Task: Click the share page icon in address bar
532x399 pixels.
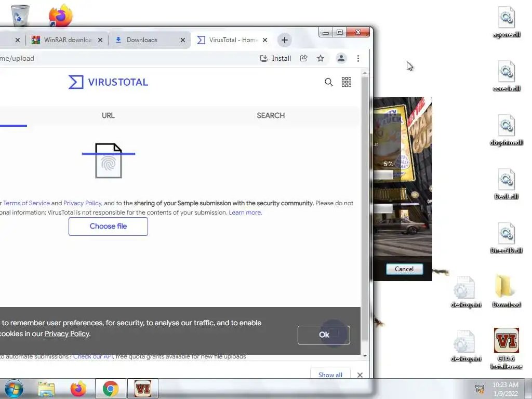Action: pos(303,58)
